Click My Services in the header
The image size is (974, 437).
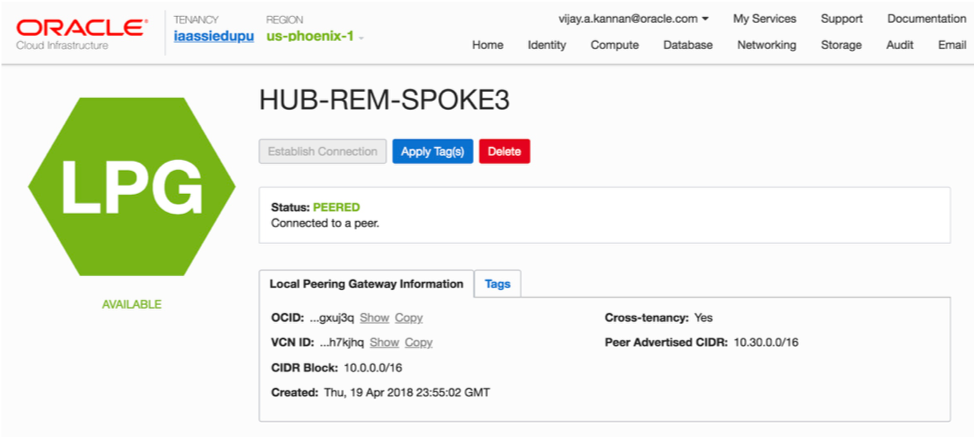[765, 18]
